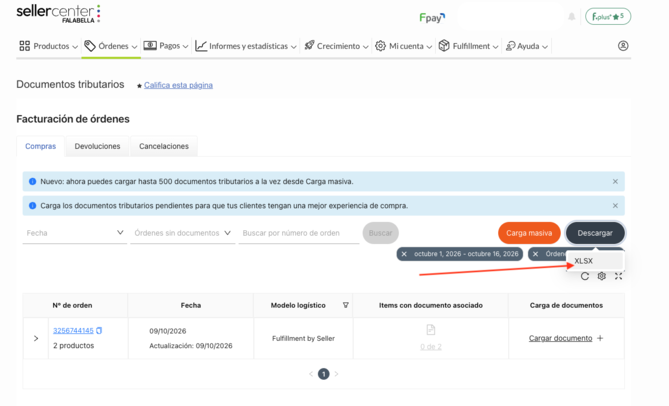The image size is (669, 406).
Task: Select page 1 in pagination
Action: (x=323, y=374)
